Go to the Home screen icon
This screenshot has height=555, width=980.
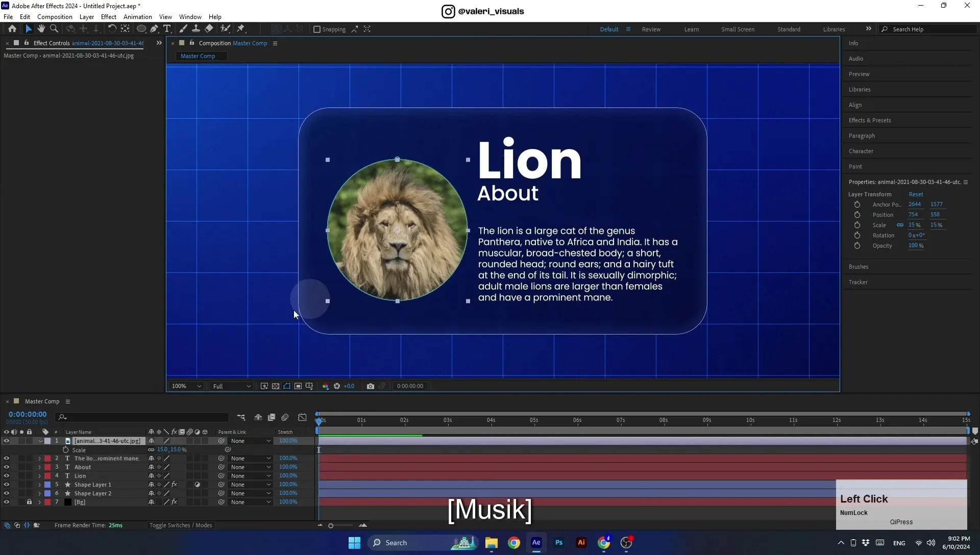(12, 29)
